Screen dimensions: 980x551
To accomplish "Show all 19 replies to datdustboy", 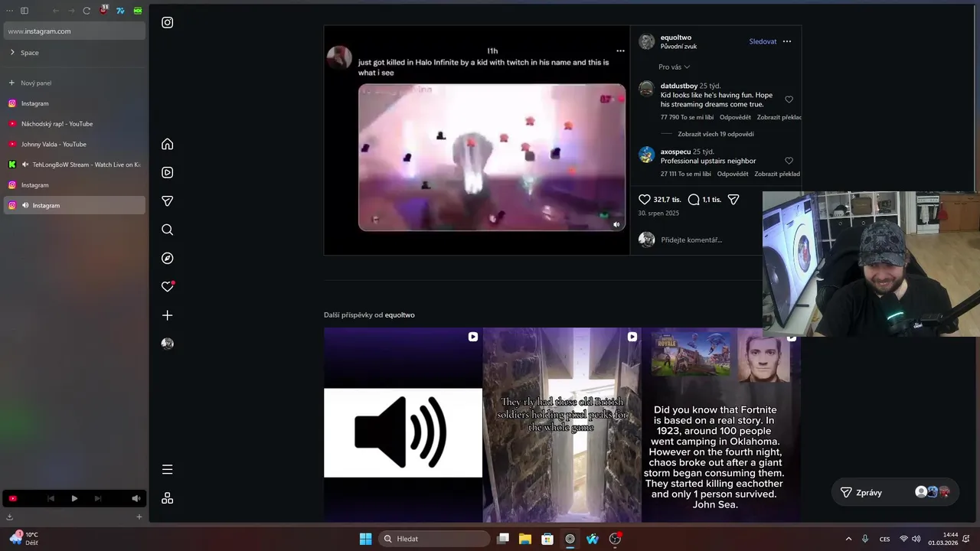I will tap(716, 134).
